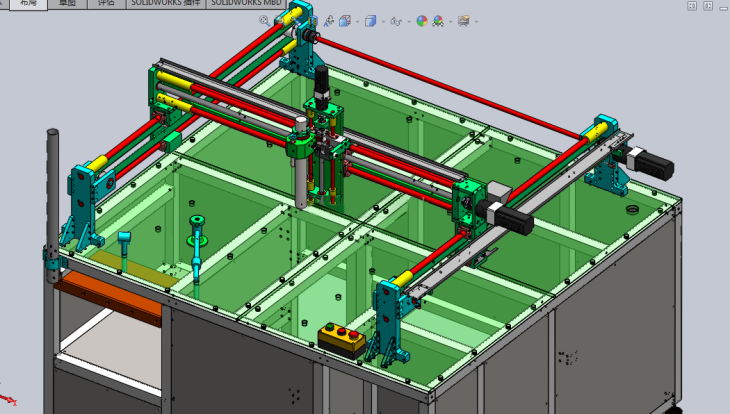Click the Hide/Show Items glasses icon
Image resolution: width=730 pixels, height=414 pixels.
click(397, 20)
